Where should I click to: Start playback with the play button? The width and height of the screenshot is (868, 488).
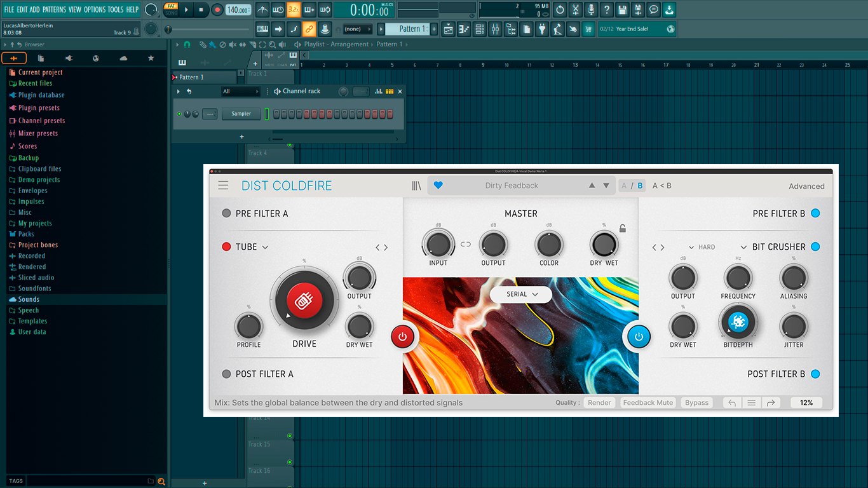(186, 10)
